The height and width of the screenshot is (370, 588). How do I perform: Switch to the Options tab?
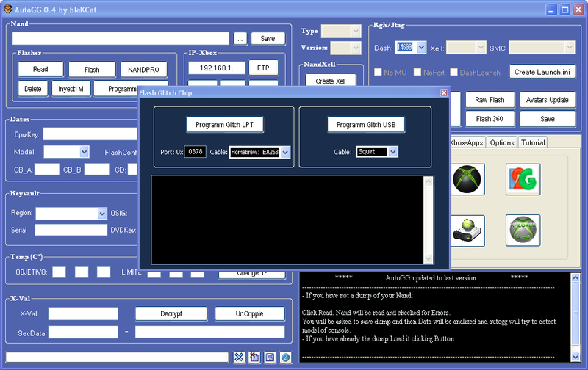pos(502,142)
